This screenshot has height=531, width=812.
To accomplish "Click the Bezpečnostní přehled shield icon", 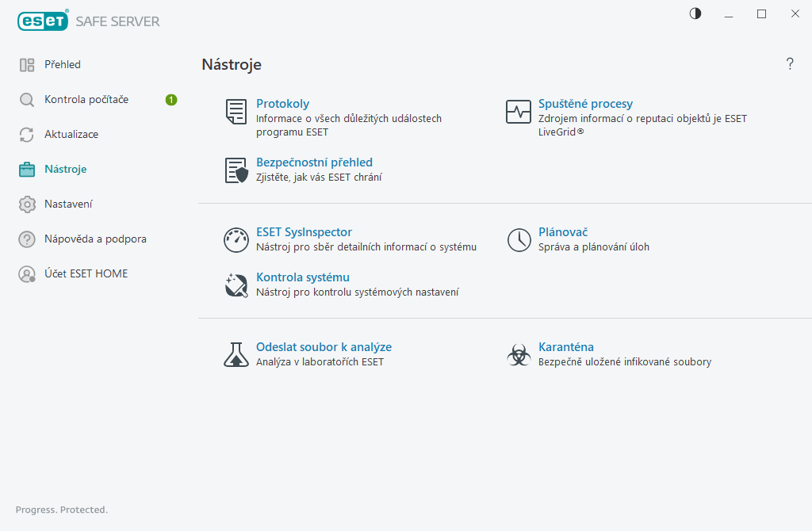I will pos(236,170).
